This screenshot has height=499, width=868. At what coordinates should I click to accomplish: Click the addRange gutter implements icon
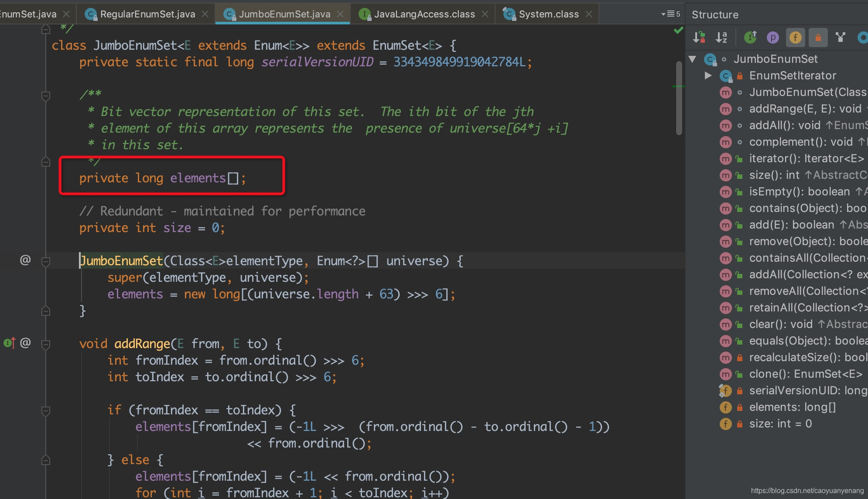point(10,343)
